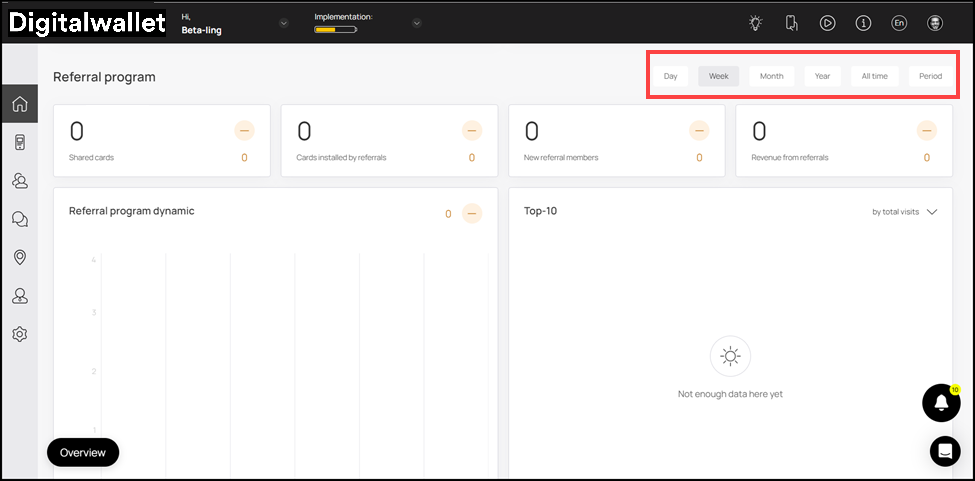The height and width of the screenshot is (481, 975).
Task: Change language with the En button
Action: point(899,23)
